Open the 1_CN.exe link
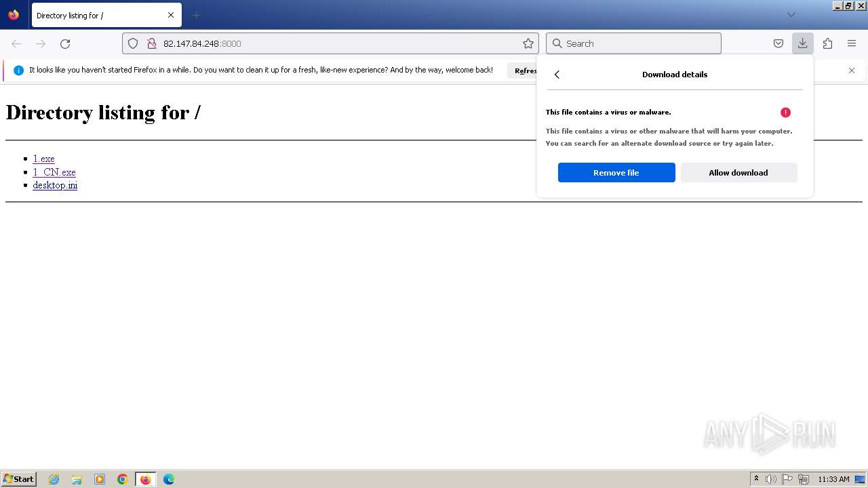The image size is (868, 488). coord(54,172)
